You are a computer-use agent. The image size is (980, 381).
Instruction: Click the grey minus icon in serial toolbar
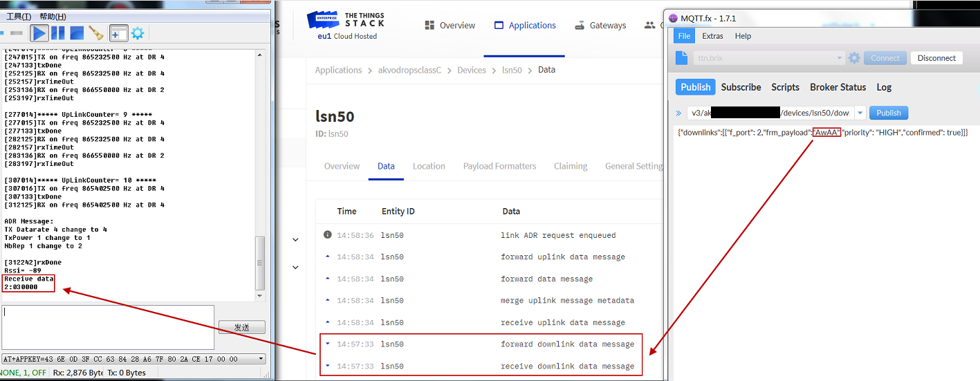tap(17, 33)
